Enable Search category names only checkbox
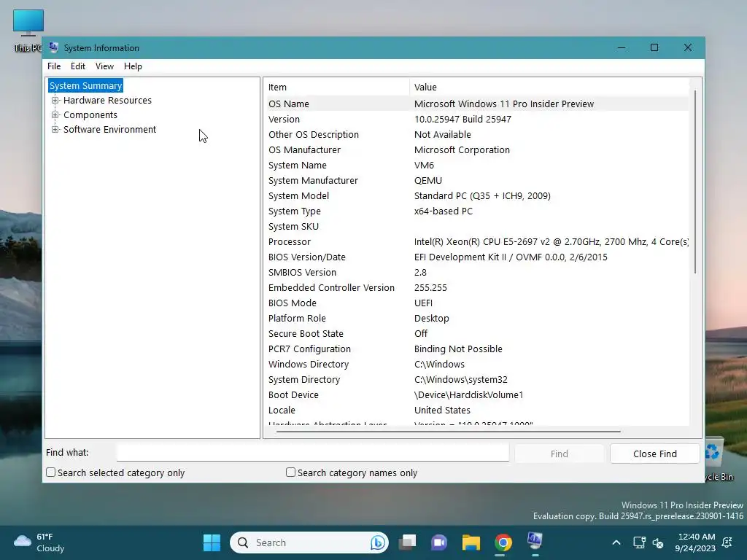 [290, 472]
